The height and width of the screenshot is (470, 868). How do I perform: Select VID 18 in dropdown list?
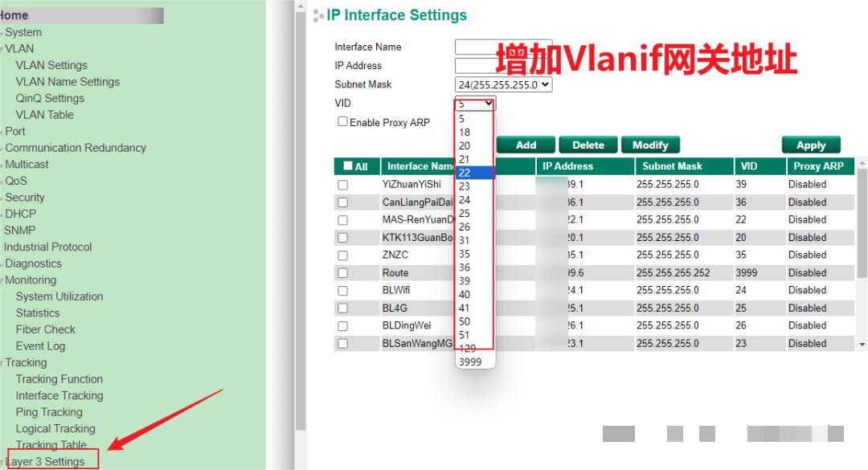[475, 133]
